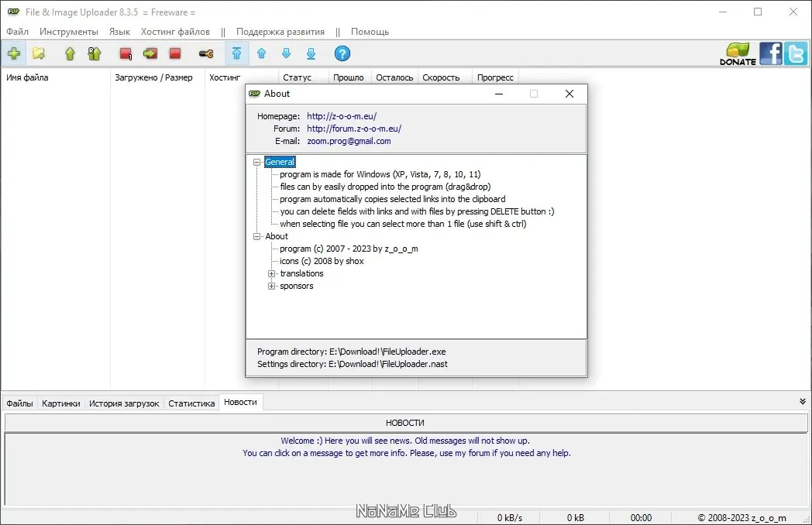Collapse the General tree node
This screenshot has height=525, width=812.
(x=256, y=162)
